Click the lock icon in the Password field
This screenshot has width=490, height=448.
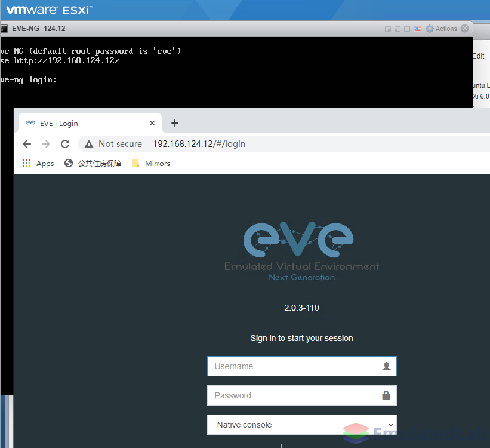click(x=386, y=395)
